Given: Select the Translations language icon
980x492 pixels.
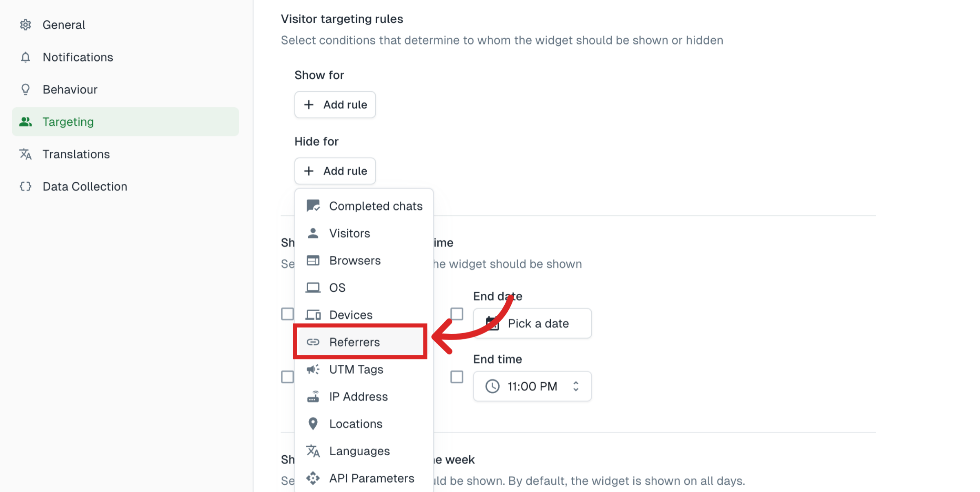Looking at the screenshot, I should (x=25, y=154).
